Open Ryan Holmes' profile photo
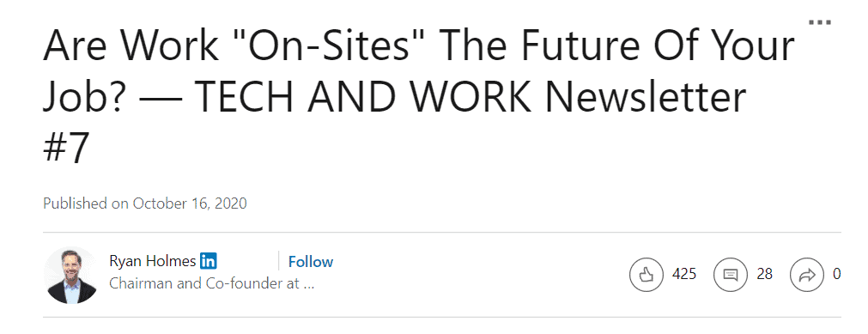Screen dimensions: 868x334 point(71,276)
